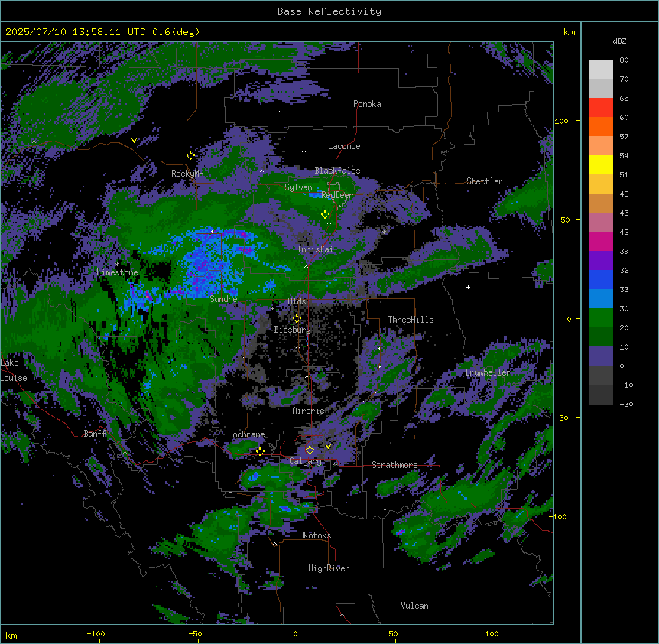
Task: Click the white caret marker west of Ponoka
Action: (279, 112)
